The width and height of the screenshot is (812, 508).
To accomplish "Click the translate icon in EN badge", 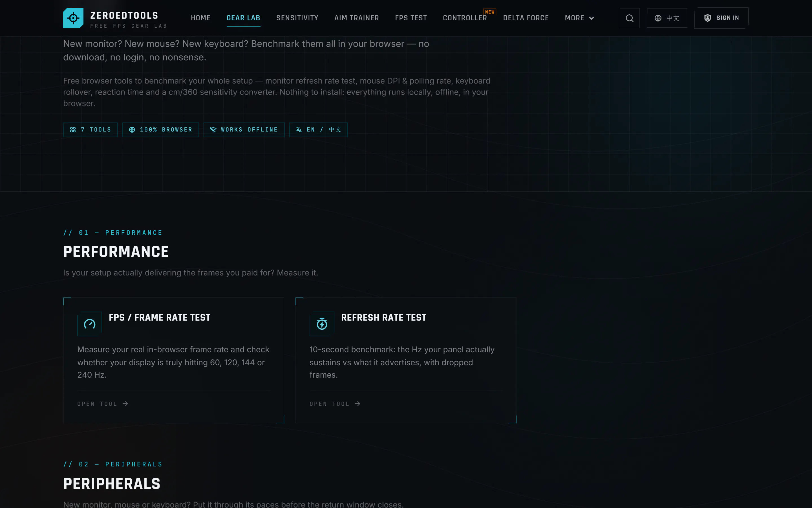I will (x=299, y=130).
